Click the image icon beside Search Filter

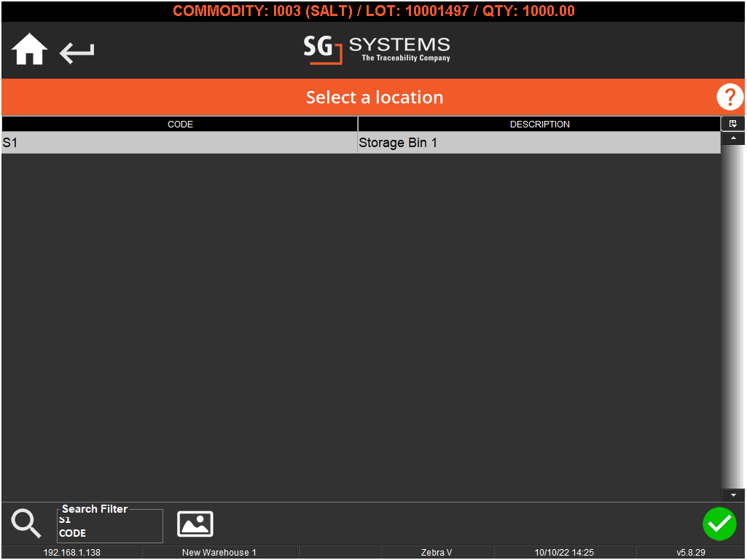195,523
